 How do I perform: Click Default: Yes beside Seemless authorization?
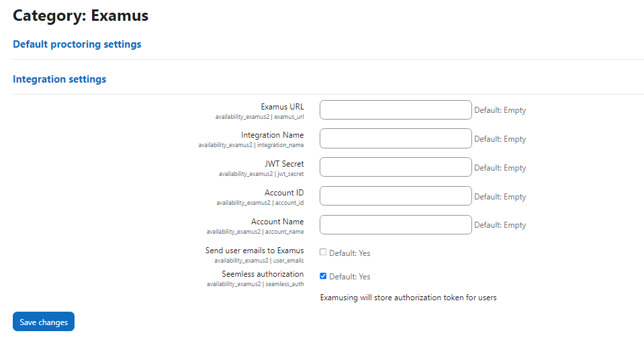(349, 277)
